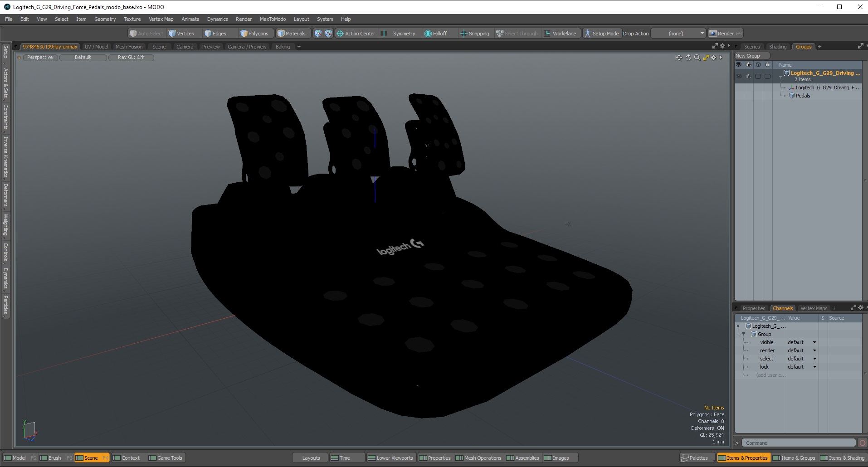868x467 pixels.
Task: Click the camera render column header
Action: tap(748, 65)
